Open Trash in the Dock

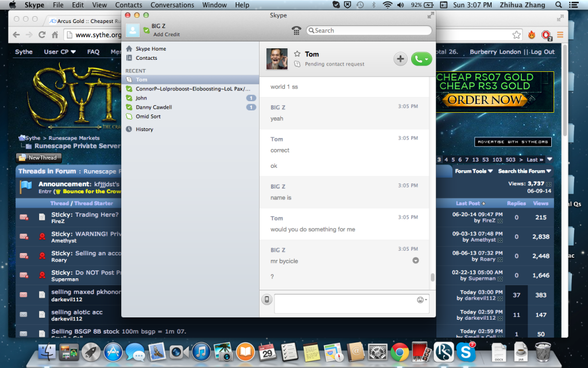(543, 352)
